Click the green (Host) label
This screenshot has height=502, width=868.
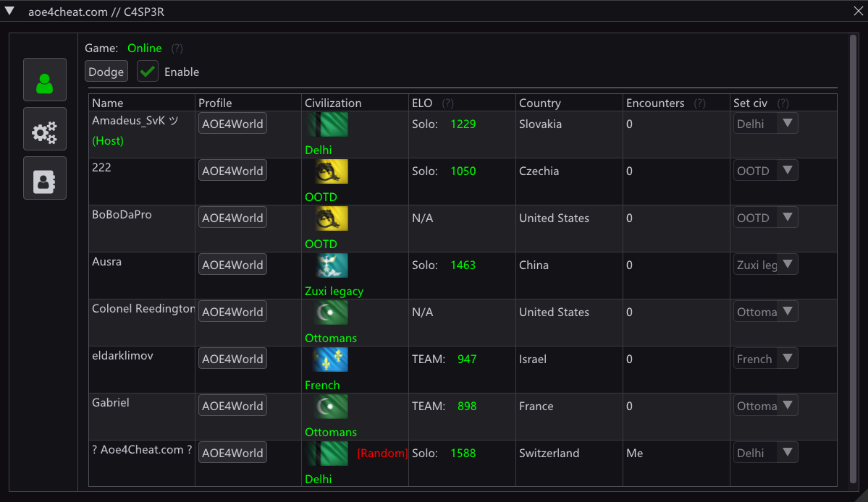(108, 140)
